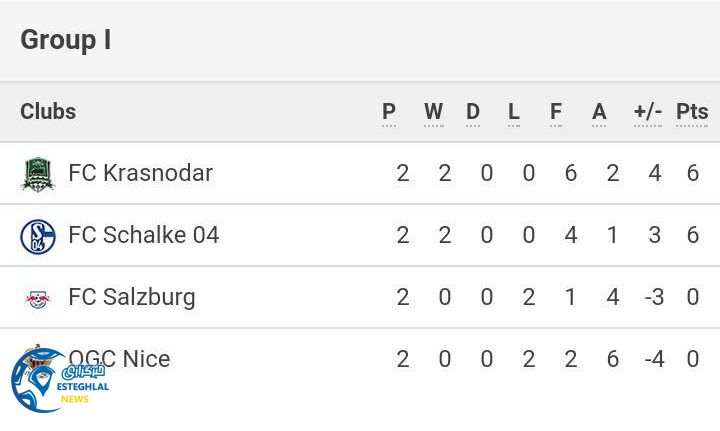Image resolution: width=720 pixels, height=431 pixels.
Task: Click OGC Nice's goal difference value
Action: (653, 359)
